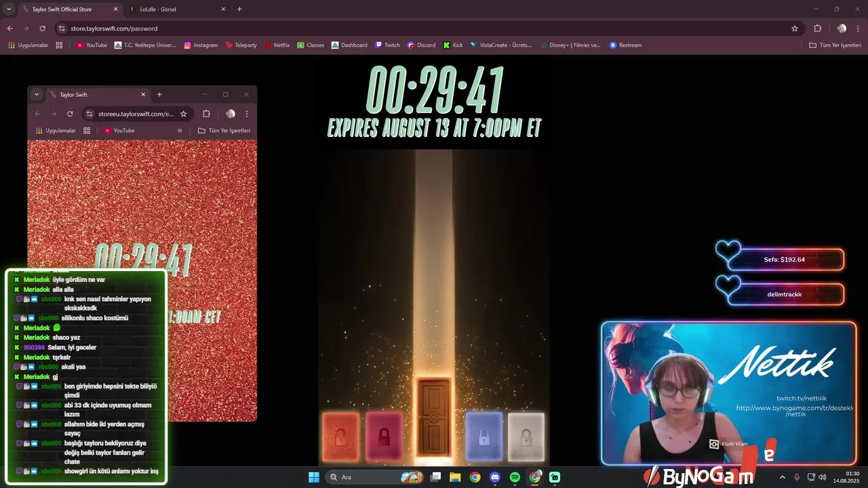Open the Extensions puzzle icon in main browser
The width and height of the screenshot is (868, 488).
818,28
